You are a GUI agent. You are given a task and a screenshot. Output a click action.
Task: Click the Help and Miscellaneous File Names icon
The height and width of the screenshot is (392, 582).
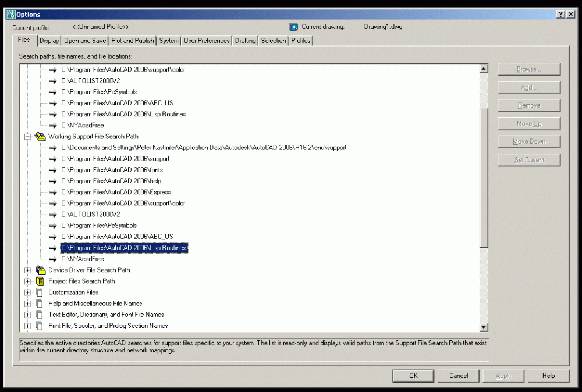[x=40, y=304]
